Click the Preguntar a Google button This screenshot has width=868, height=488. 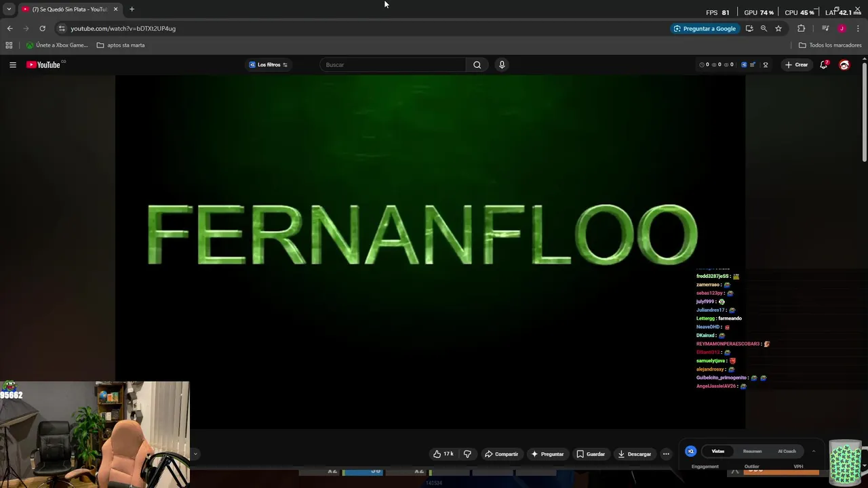click(705, 28)
